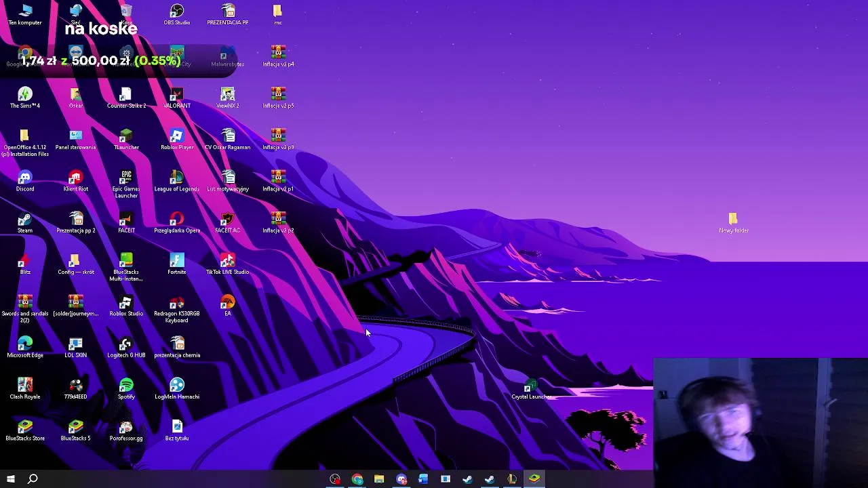868x488 pixels.
Task: Open List motywacyjny document
Action: coord(228,180)
